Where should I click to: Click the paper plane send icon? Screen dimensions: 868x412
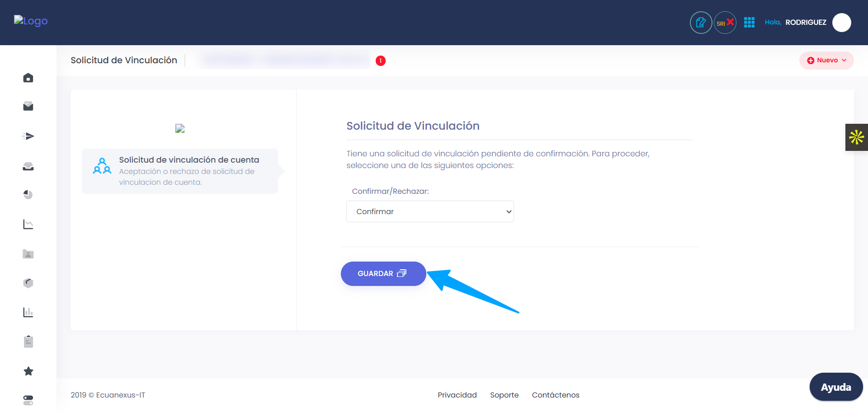click(x=28, y=136)
